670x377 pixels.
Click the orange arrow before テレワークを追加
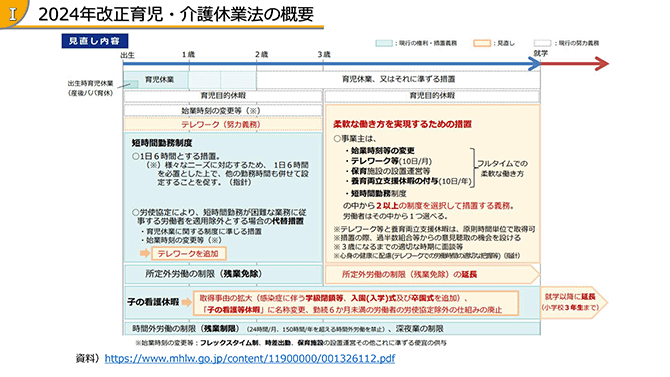[x=145, y=253]
